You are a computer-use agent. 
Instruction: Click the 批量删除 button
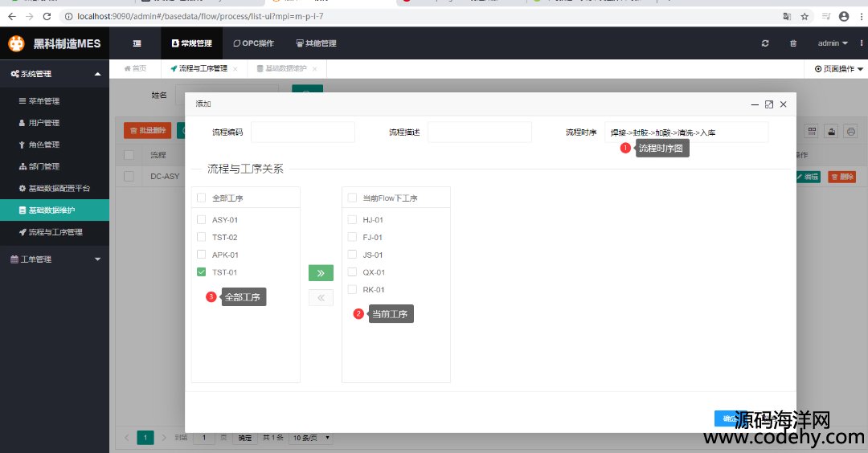pos(147,131)
